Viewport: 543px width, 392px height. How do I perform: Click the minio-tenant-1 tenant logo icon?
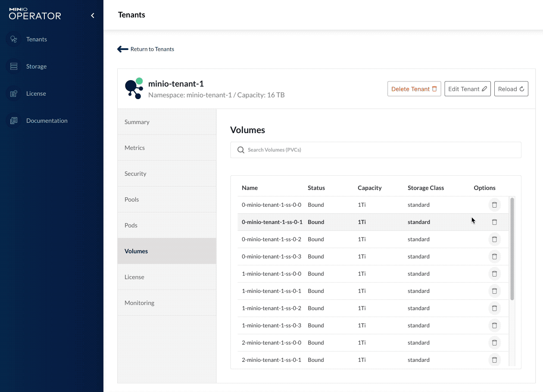coord(134,88)
